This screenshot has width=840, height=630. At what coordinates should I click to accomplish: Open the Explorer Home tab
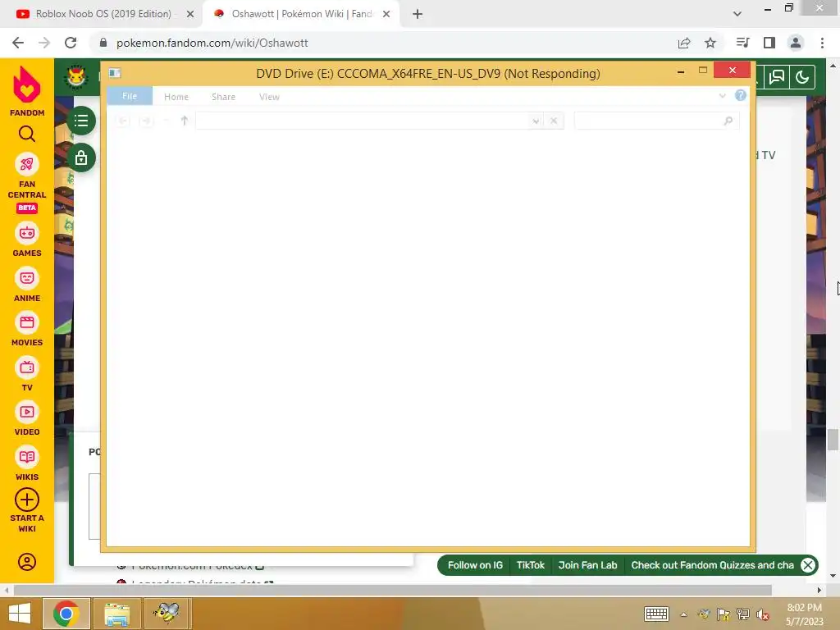176,97
